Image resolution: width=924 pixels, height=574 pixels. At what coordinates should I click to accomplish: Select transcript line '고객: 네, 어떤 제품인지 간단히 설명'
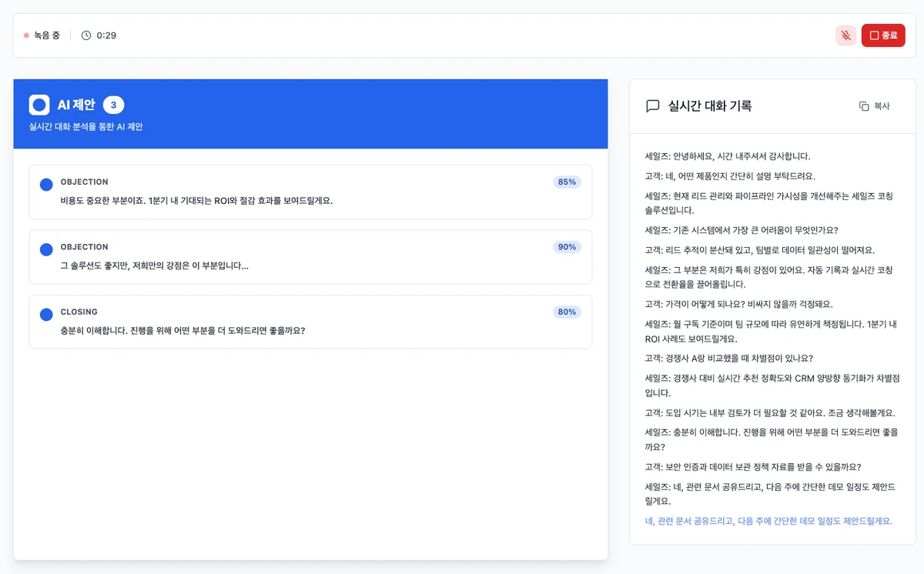tap(730, 175)
